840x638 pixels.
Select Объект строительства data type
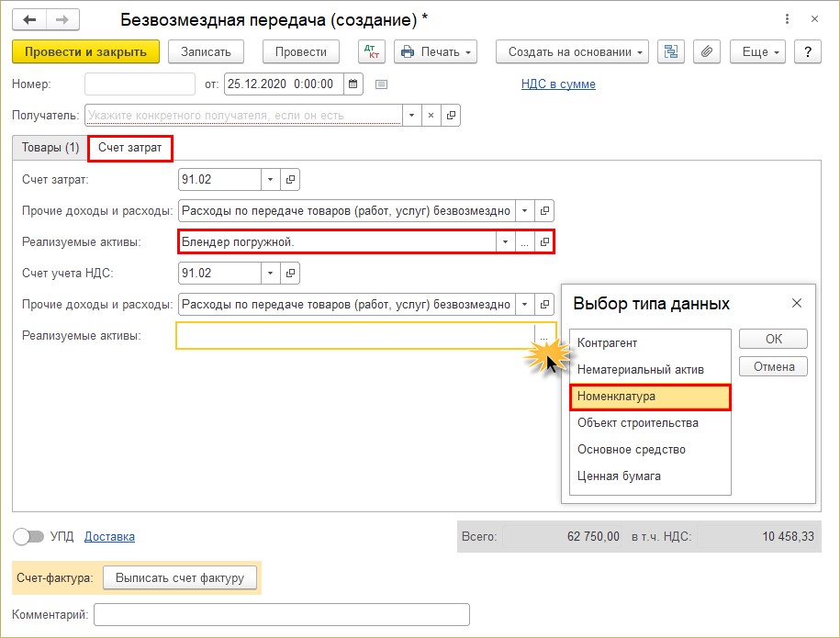coord(650,422)
